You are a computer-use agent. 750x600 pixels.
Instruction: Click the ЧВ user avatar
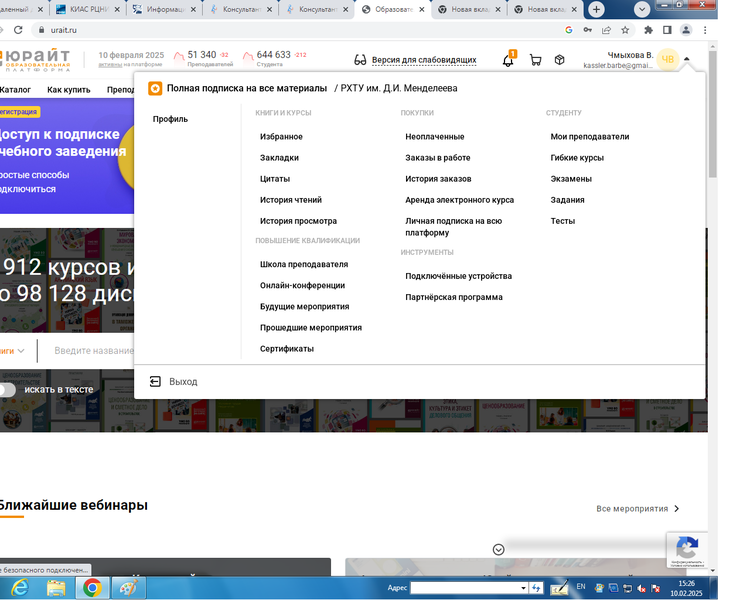[x=667, y=60]
